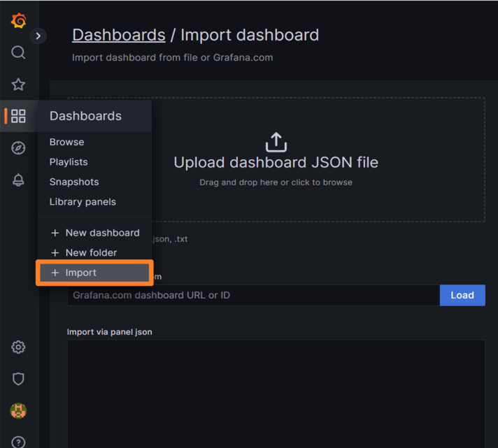Click the Dashboards four-squares sidebar icon
Viewport: 498px width, 448px height.
coord(18,116)
